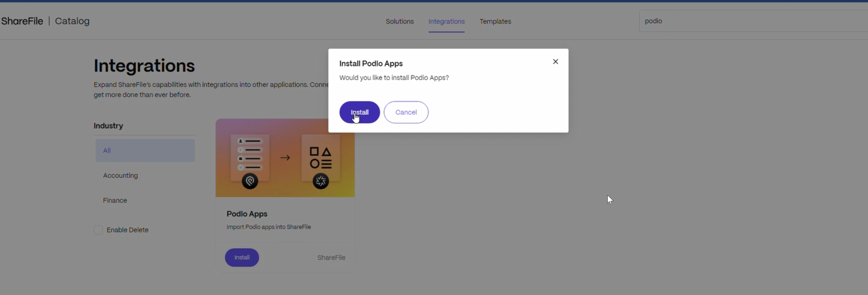Click the arrow icon on the Podio card image
Screen dimensions: 868x295
pos(285,157)
